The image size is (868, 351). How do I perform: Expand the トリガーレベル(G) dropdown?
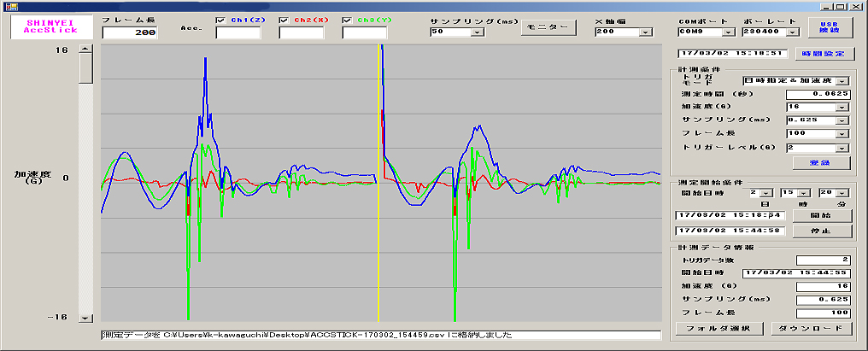click(842, 148)
